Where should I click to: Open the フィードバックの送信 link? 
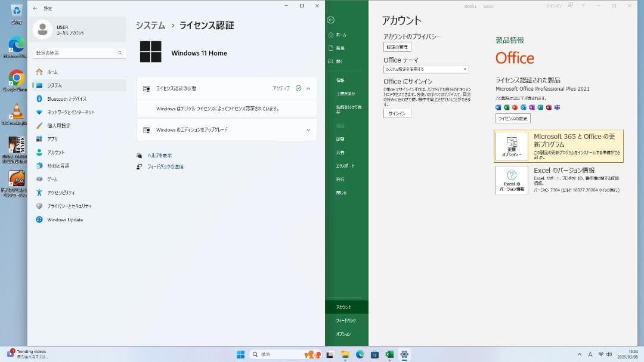(x=166, y=166)
